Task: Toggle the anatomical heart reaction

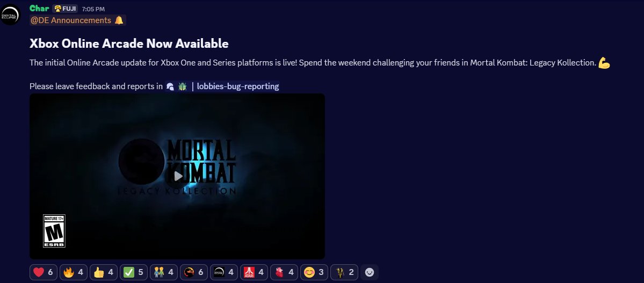Action: pyautogui.click(x=284, y=272)
